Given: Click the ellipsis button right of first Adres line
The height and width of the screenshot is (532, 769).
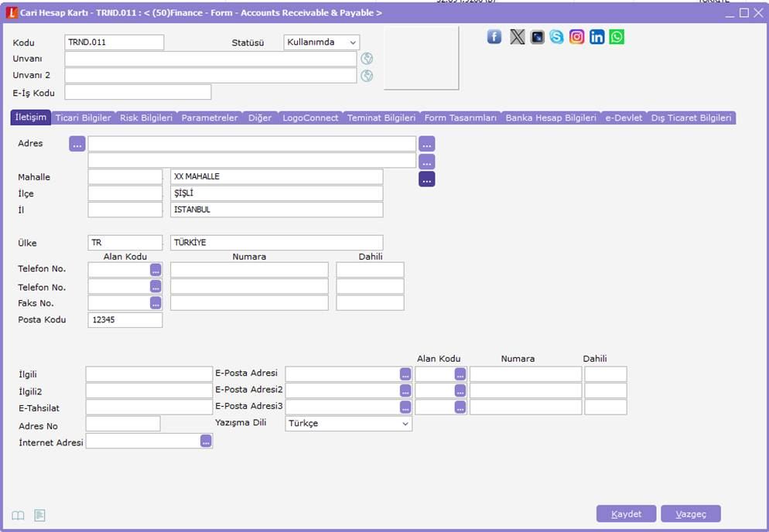Looking at the screenshot, I should (427, 144).
